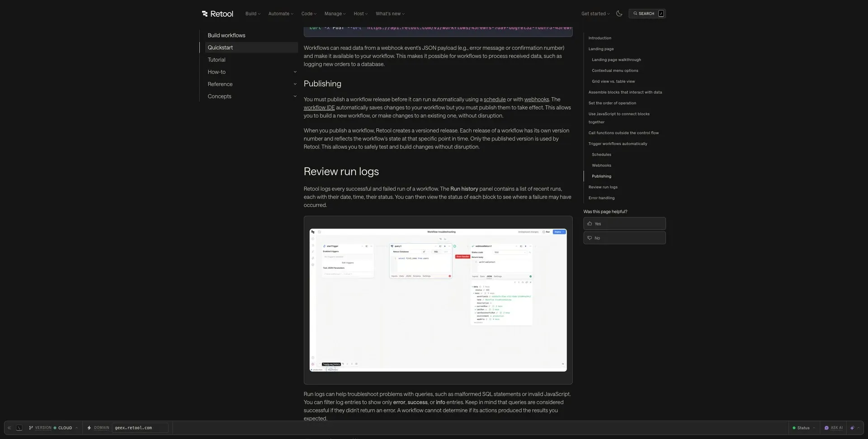Open the Host menu
The image size is (868, 439).
pos(361,14)
